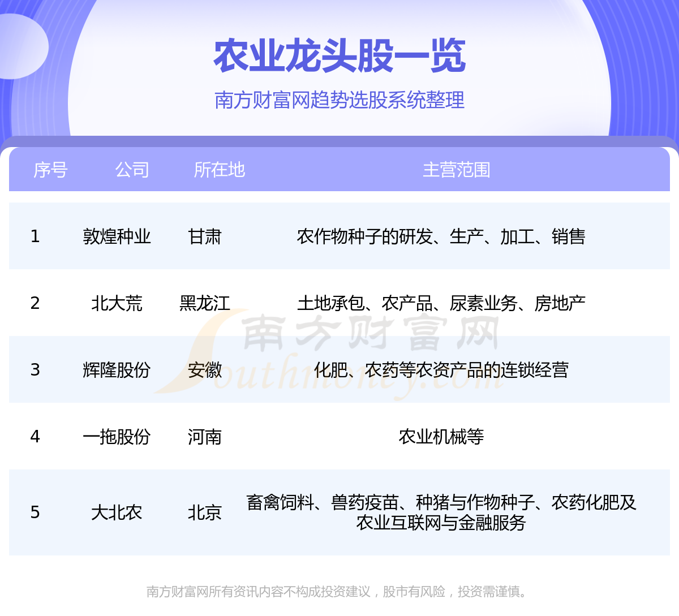Click the 所在地 column header
This screenshot has height=616, width=679.
pyautogui.click(x=220, y=170)
